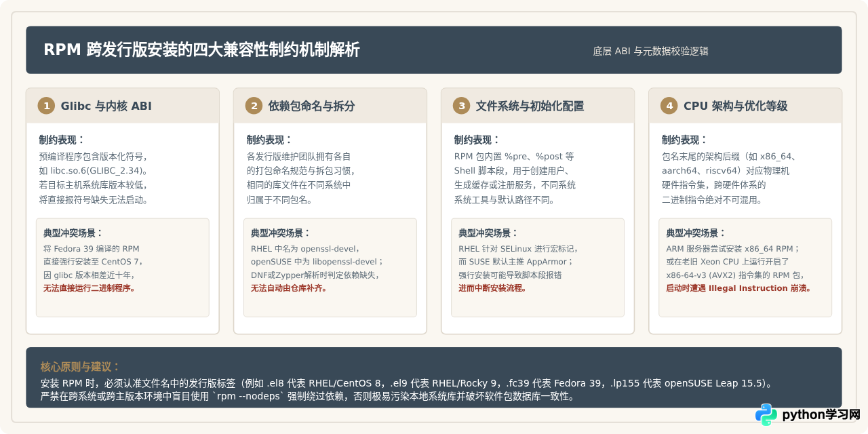Select the line '的打包命名规范与拆包习惯，'
The height and width of the screenshot is (434, 868).
300,170
